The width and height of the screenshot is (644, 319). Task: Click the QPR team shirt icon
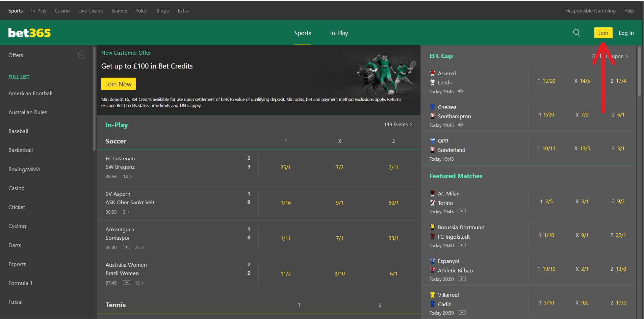tap(433, 140)
